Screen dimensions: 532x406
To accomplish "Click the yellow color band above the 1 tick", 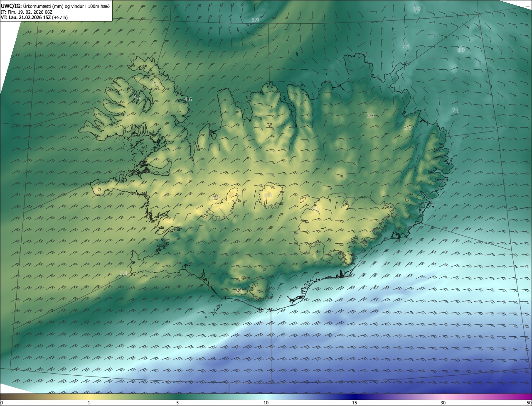I will tap(89, 396).
